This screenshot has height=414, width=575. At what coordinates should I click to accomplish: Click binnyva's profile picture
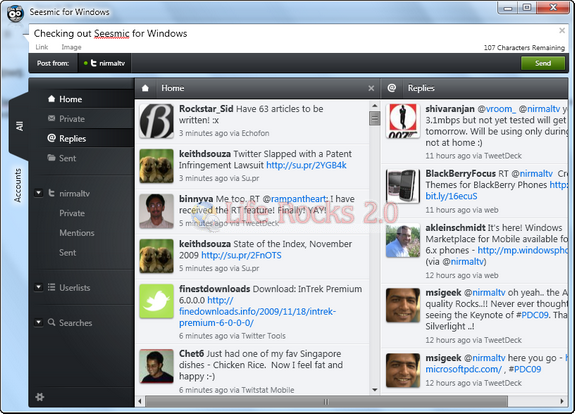157,211
